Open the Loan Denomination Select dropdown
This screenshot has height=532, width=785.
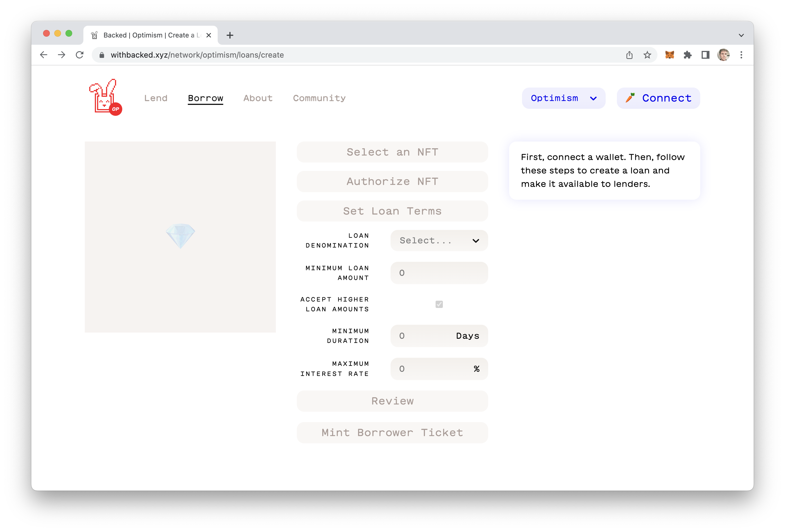click(x=439, y=241)
